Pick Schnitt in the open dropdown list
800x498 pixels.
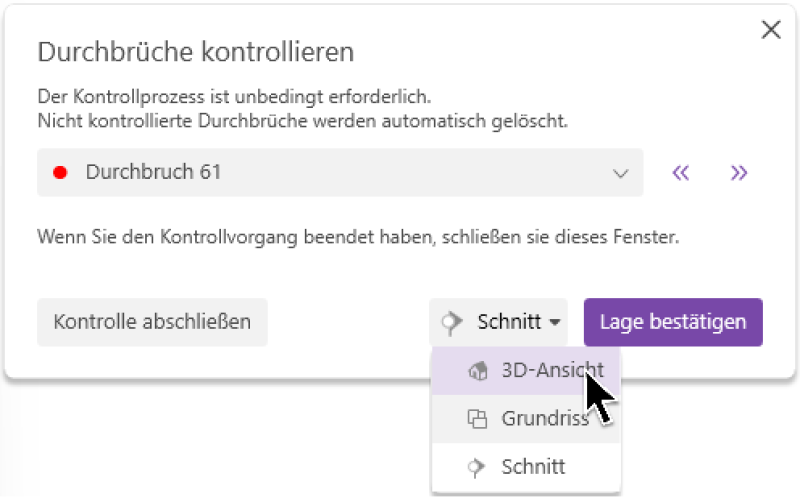(x=533, y=467)
